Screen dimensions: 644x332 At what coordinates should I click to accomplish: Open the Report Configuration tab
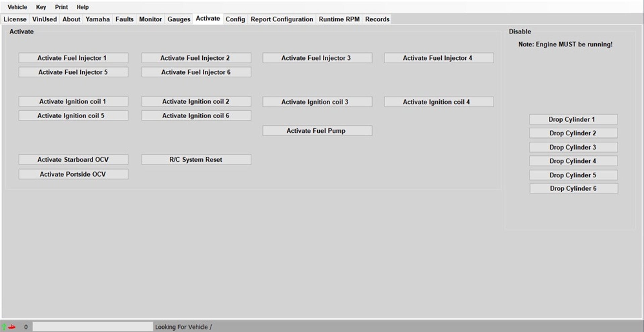(x=282, y=19)
